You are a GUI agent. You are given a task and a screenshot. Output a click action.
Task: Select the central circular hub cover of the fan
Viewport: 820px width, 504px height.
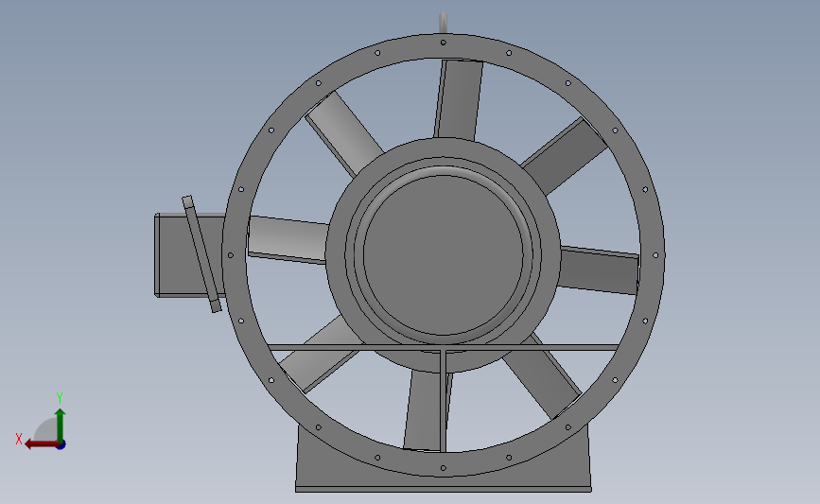443,255
